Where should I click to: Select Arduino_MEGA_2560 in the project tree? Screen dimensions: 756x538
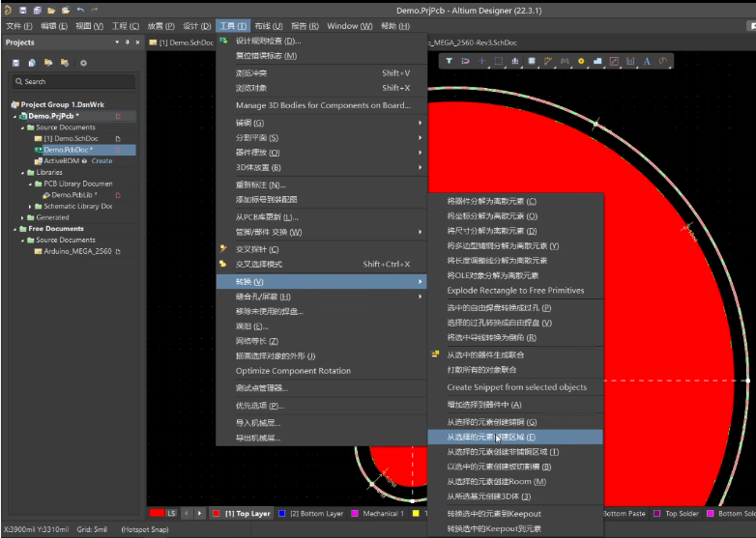[x=77, y=251]
